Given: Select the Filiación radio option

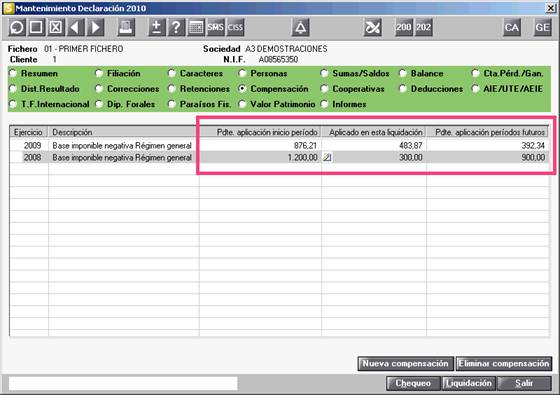Looking at the screenshot, I should (99, 73).
